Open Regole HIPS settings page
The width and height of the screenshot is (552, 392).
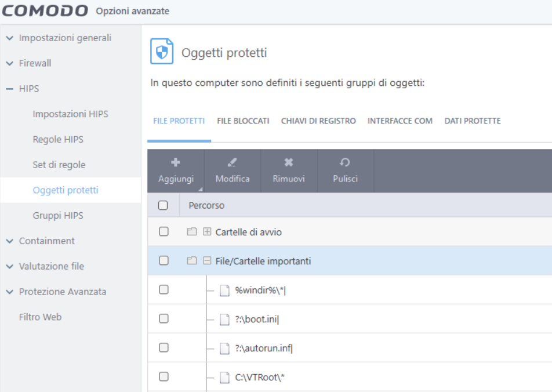click(58, 139)
